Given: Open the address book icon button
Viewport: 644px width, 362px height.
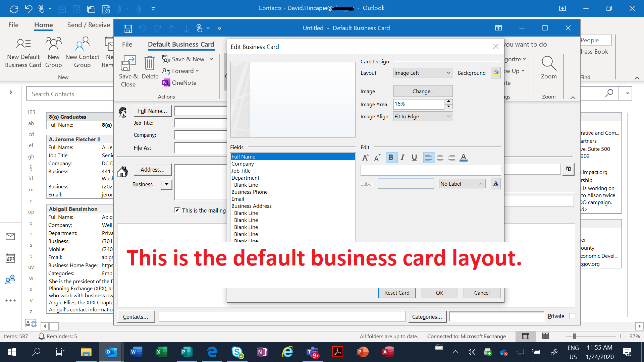Looking at the screenshot, I should [569, 169].
